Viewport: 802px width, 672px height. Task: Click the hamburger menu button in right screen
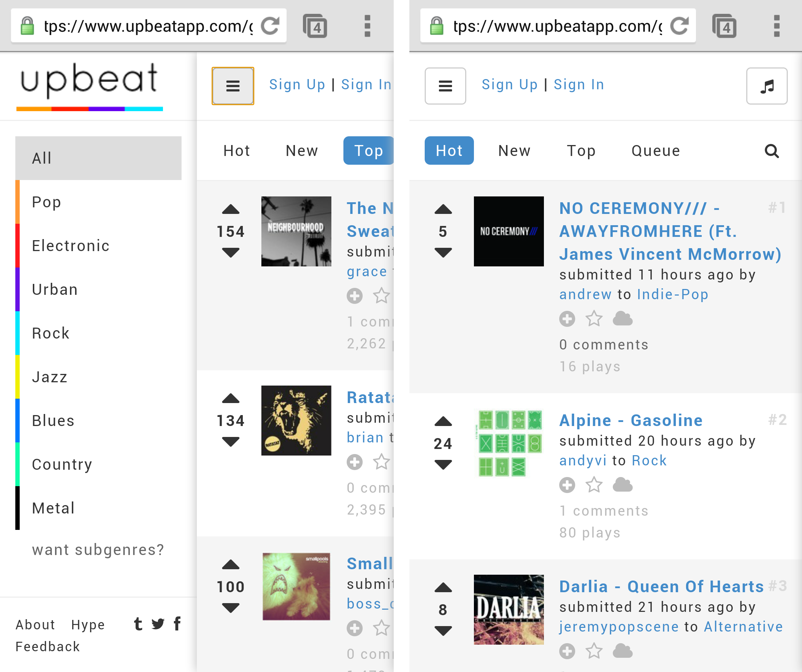445,86
